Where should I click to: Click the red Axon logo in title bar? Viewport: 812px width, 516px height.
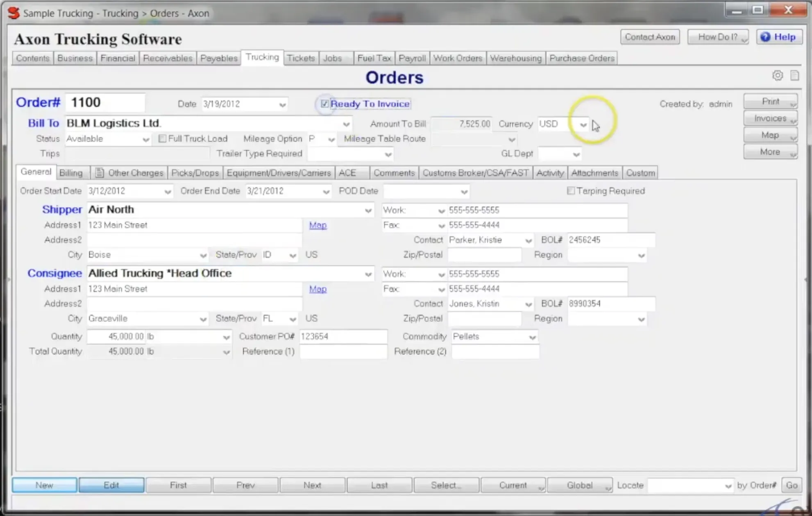pos(14,13)
